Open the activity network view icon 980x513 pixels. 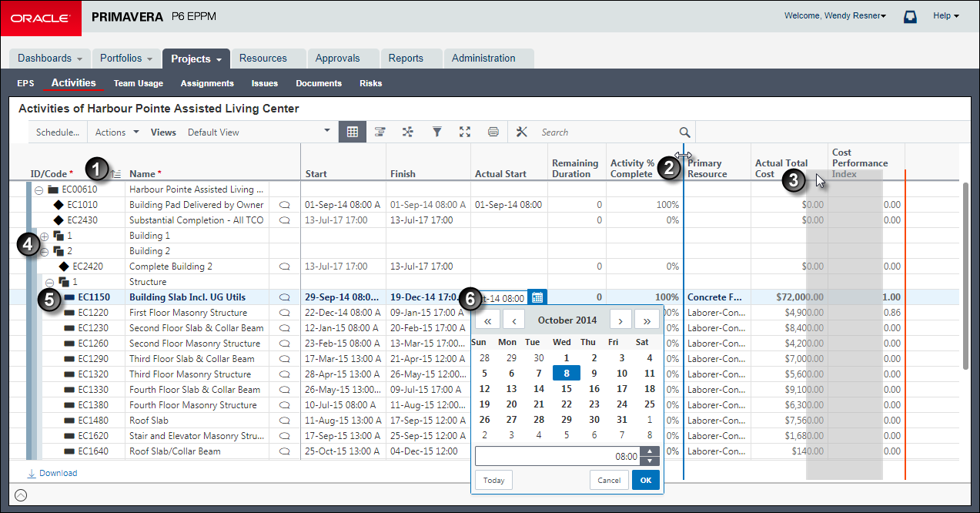click(x=408, y=132)
